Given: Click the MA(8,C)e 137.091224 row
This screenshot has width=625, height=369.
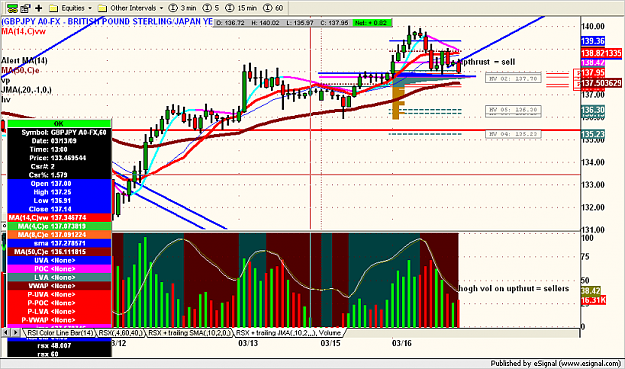Looking at the screenshot, I should (x=59, y=235).
